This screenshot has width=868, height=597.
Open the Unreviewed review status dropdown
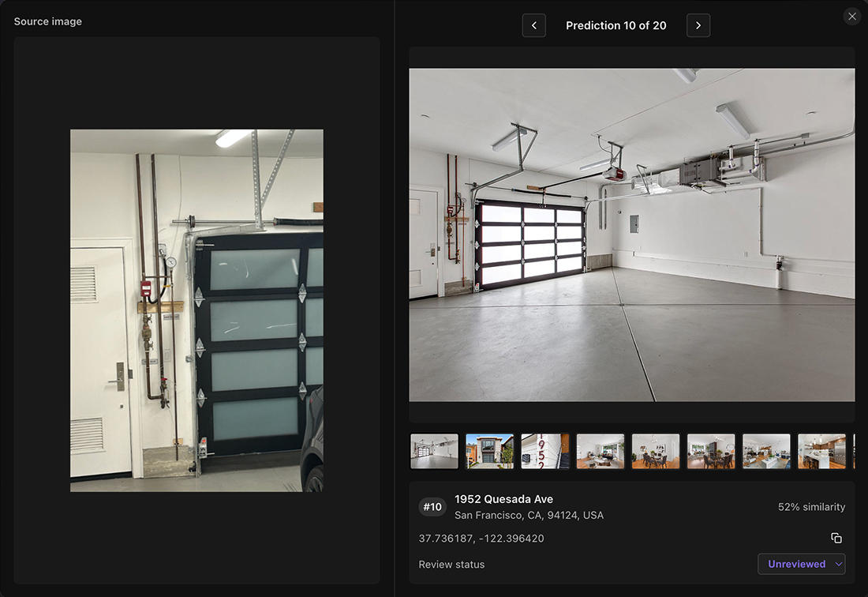801,564
